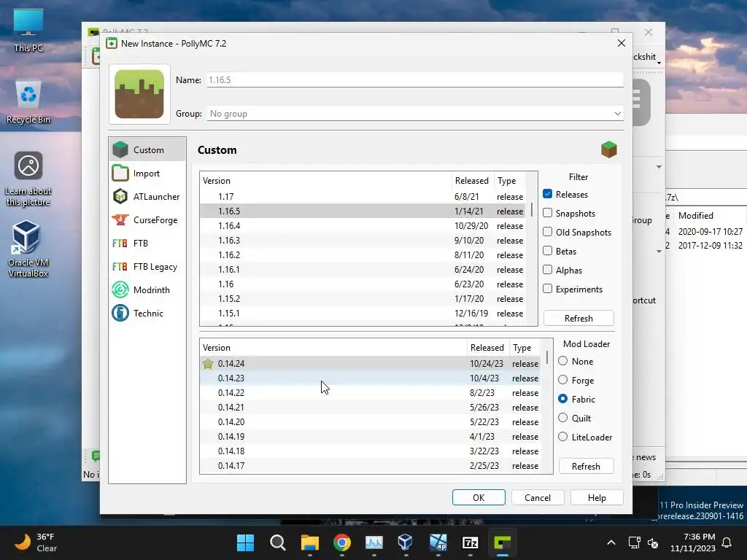Switch to PollyMC taskbar icon
This screenshot has height=560, width=747.
click(x=502, y=542)
